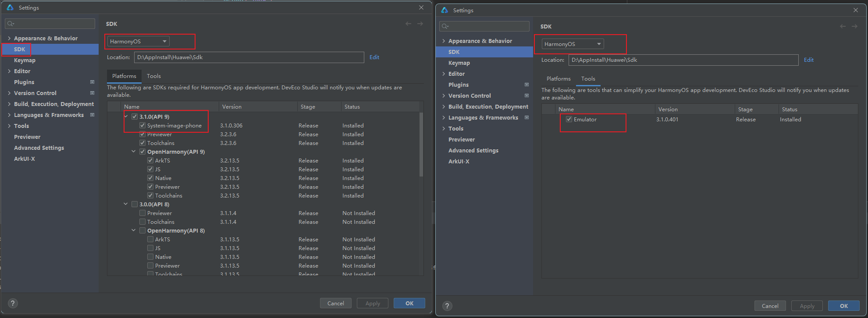
Task: Expand Editor chevron in right window
Action: [x=444, y=74]
